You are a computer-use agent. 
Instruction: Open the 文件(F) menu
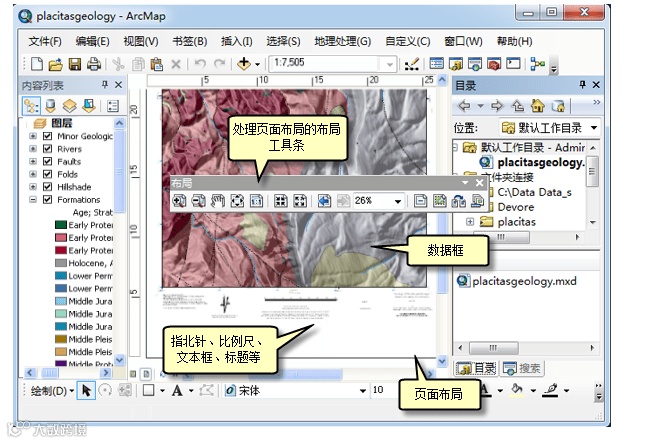(45, 41)
